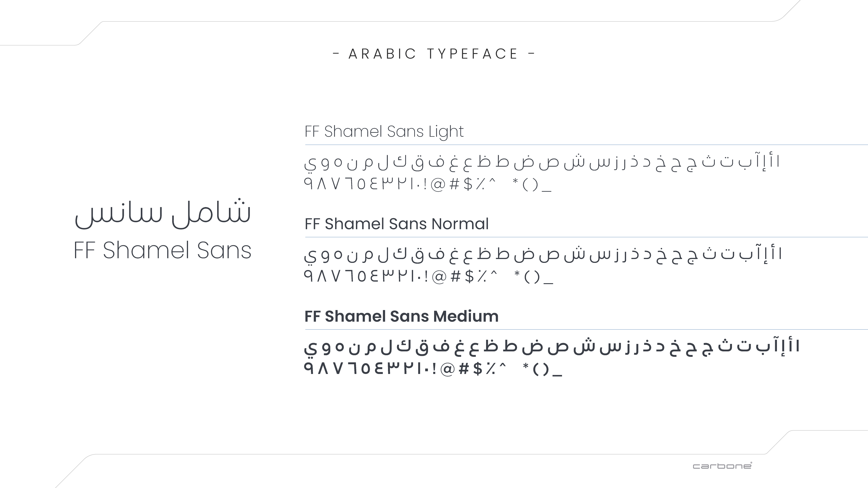Viewport: 868px width, 488px height.
Task: Select the "FF Shamel Sans Normal" label
Action: (x=397, y=224)
